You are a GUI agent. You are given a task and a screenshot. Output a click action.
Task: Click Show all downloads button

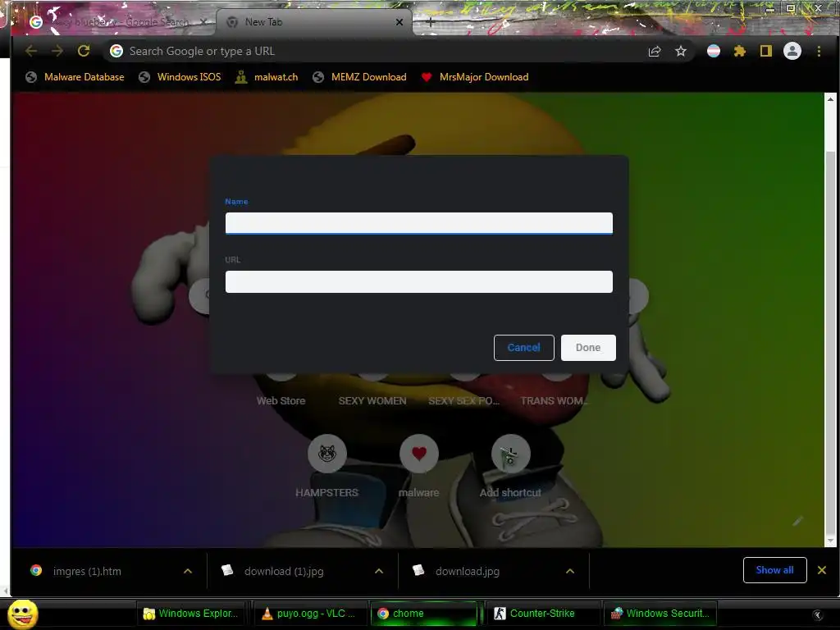coord(774,570)
